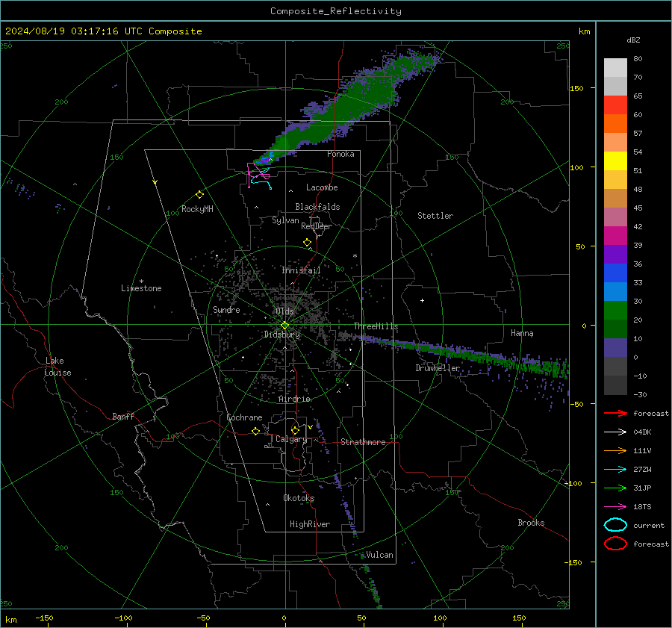Click the Composite_Reflectivity title
Image resolution: width=672 pixels, height=628 pixels.
click(336, 11)
